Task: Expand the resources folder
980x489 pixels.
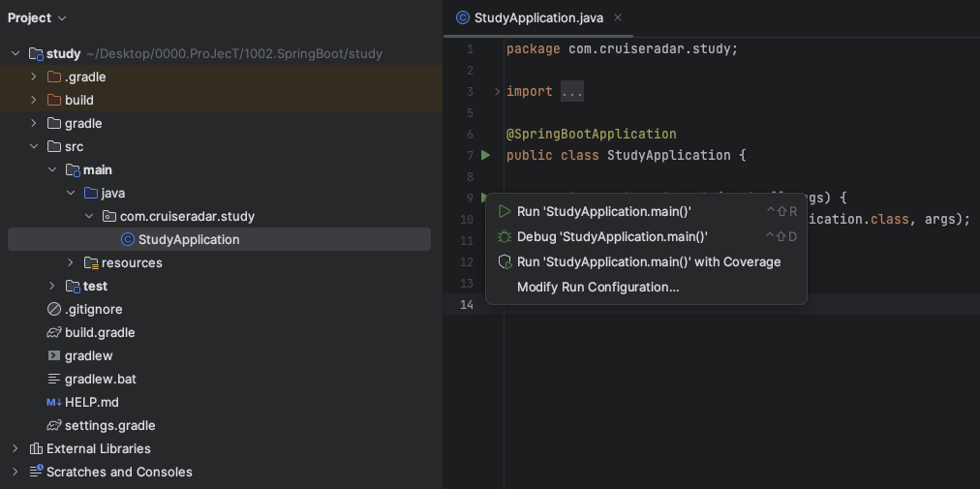Action: [70, 262]
